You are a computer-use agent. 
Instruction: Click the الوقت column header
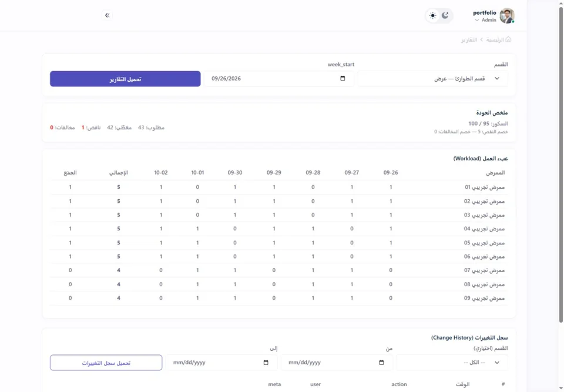click(x=462, y=384)
